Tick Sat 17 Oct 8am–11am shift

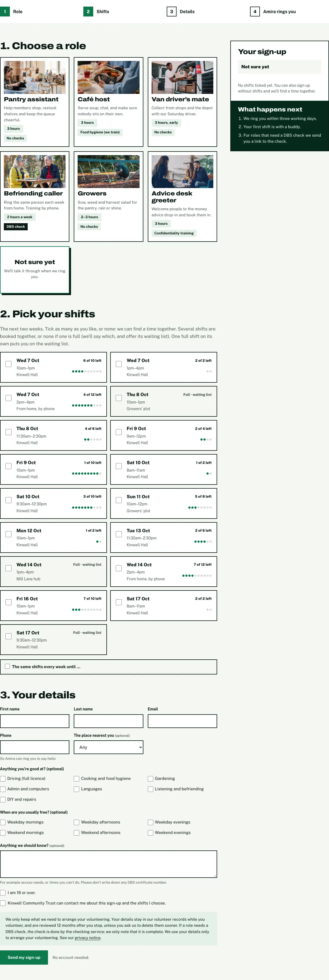tap(118, 602)
